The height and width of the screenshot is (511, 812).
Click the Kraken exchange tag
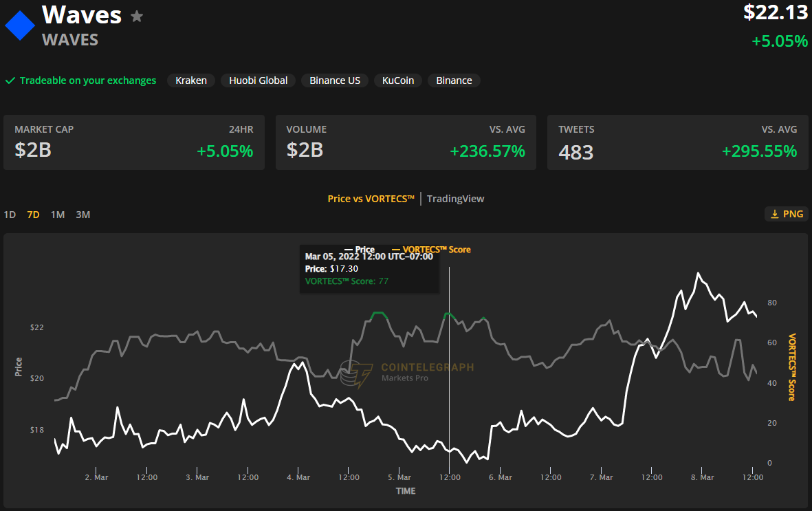tap(191, 80)
